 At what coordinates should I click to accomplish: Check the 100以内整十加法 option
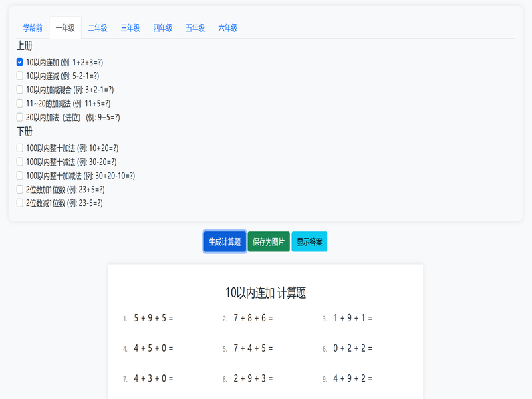point(20,148)
